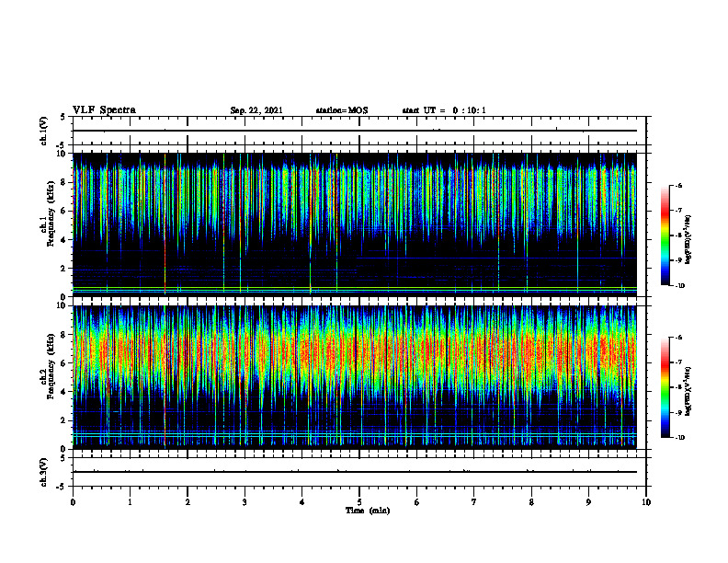Click the time axis tick label "1"
728x563 pixels.
pyautogui.click(x=130, y=502)
